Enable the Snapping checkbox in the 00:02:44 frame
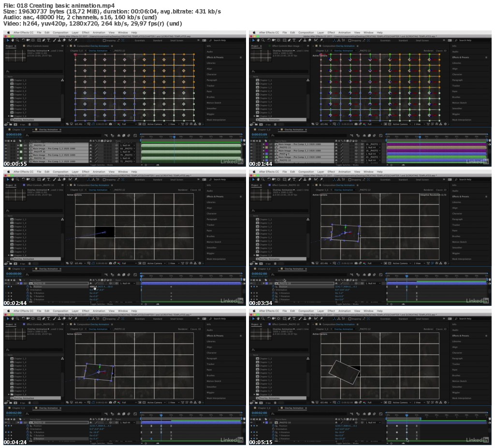This screenshot has height=448, width=495. (104, 180)
